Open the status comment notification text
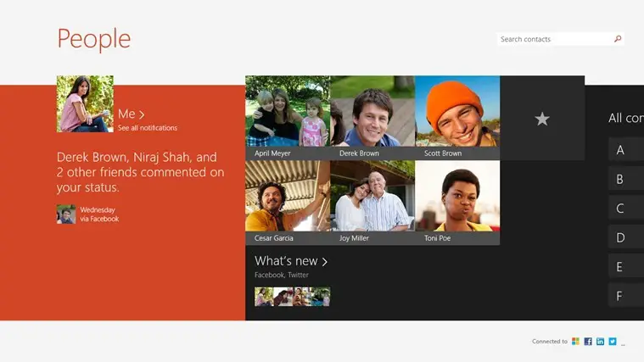This screenshot has height=362, width=644. (x=141, y=172)
